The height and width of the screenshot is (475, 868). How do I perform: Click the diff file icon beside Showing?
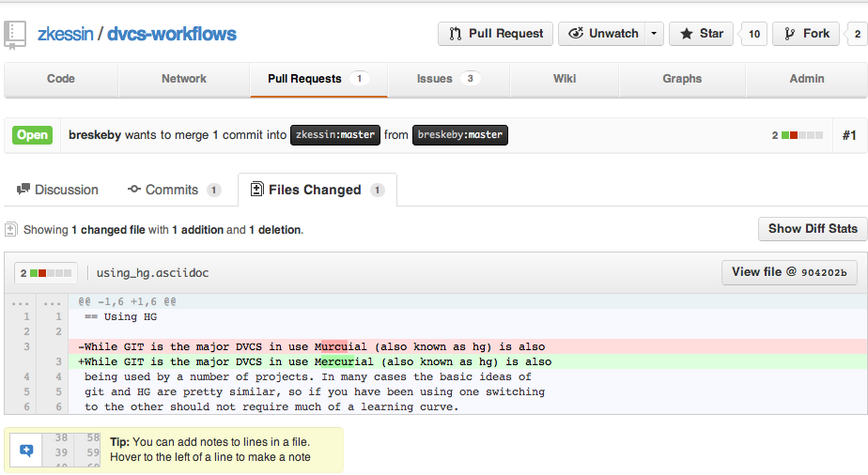pyautogui.click(x=11, y=229)
